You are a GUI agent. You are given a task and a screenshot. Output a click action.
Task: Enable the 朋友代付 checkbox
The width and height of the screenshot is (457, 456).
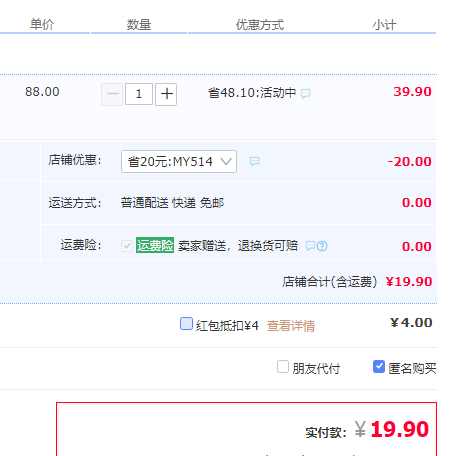[x=283, y=367]
